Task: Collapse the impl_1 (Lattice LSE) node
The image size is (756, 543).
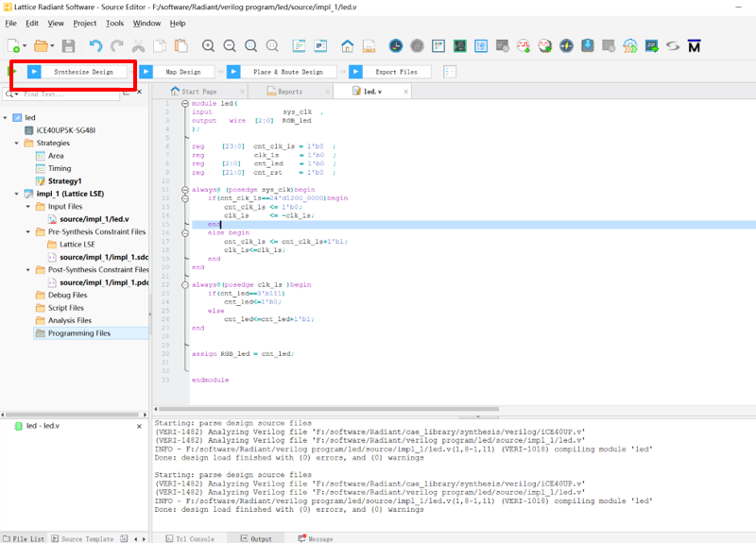Action: coord(17,194)
